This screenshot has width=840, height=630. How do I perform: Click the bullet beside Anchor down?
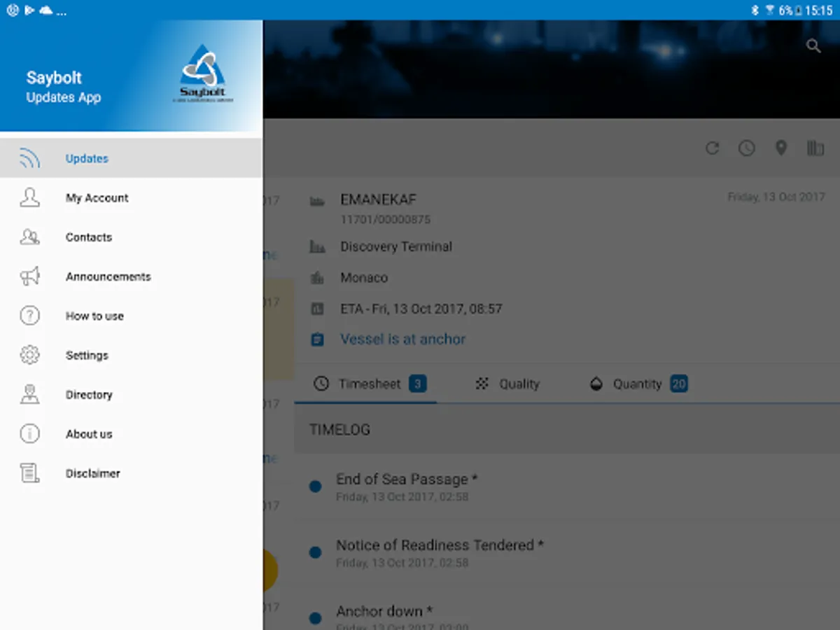315,618
